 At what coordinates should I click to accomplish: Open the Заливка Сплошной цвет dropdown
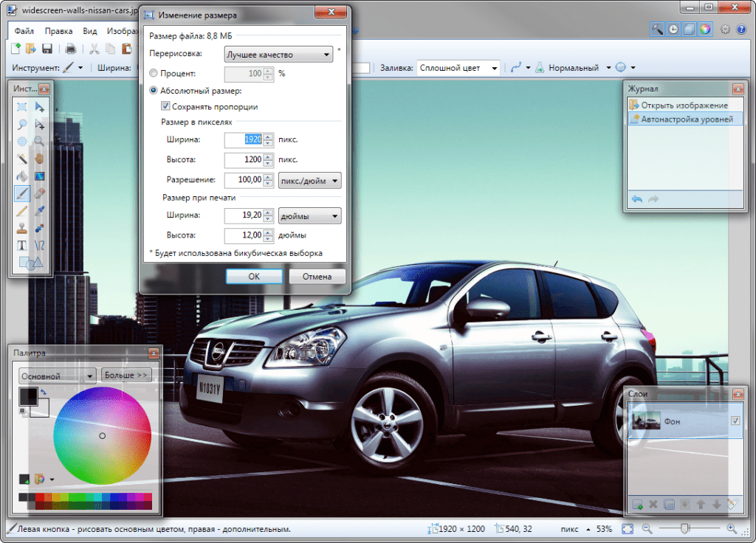(x=458, y=68)
